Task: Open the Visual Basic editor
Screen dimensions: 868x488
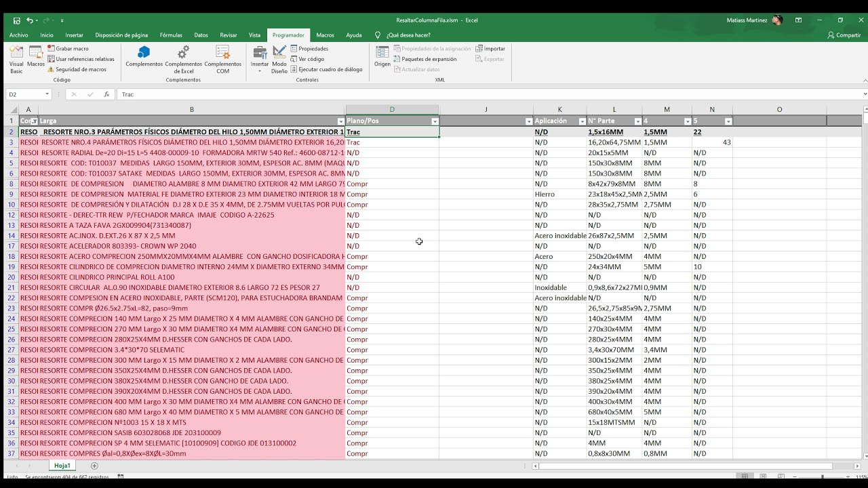Action: coord(16,60)
